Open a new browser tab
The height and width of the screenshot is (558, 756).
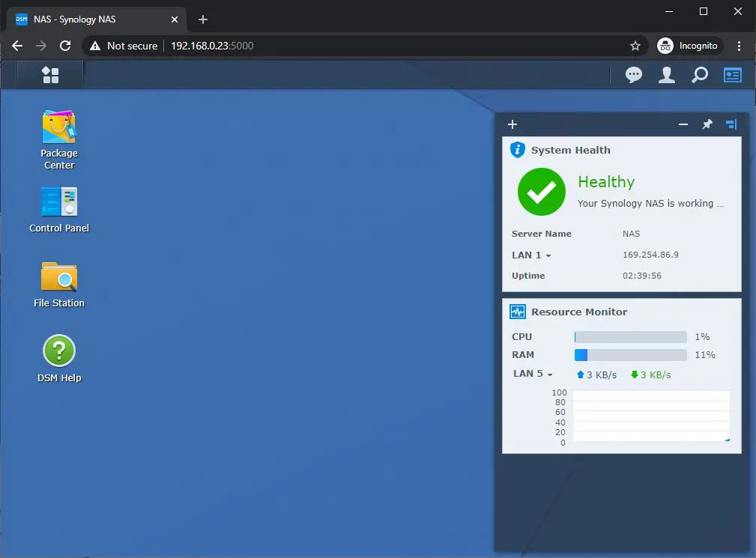tap(203, 19)
